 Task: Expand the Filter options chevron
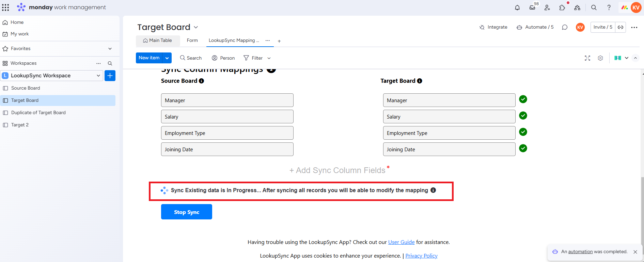pos(269,58)
